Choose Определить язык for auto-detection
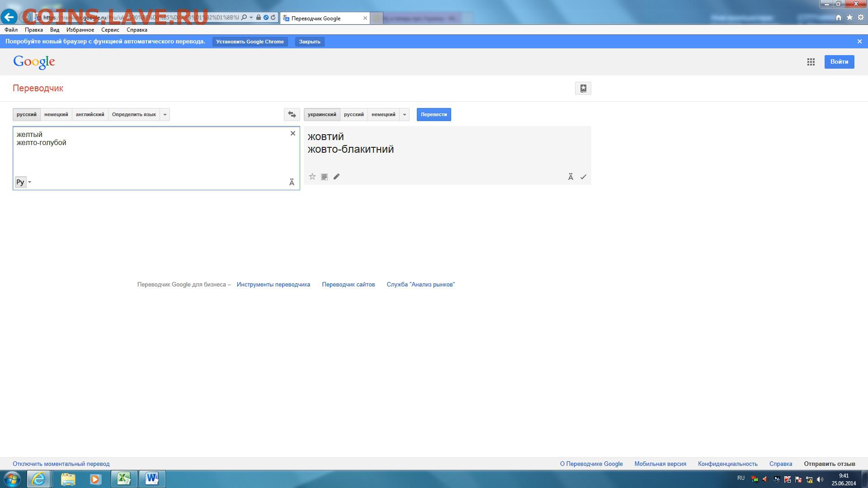This screenshot has height=488, width=868. pyautogui.click(x=134, y=114)
